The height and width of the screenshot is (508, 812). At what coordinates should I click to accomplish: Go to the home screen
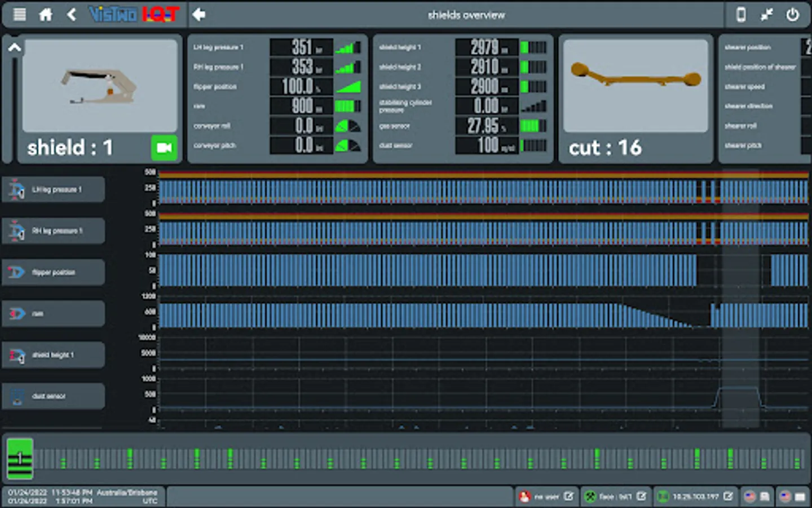[46, 14]
